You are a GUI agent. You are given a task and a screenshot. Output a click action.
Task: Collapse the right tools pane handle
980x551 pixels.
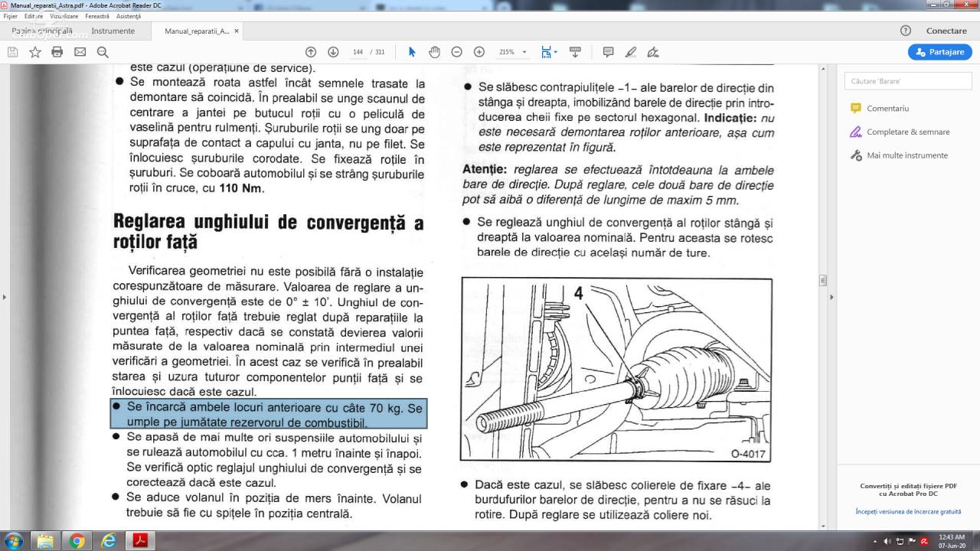tap(832, 296)
